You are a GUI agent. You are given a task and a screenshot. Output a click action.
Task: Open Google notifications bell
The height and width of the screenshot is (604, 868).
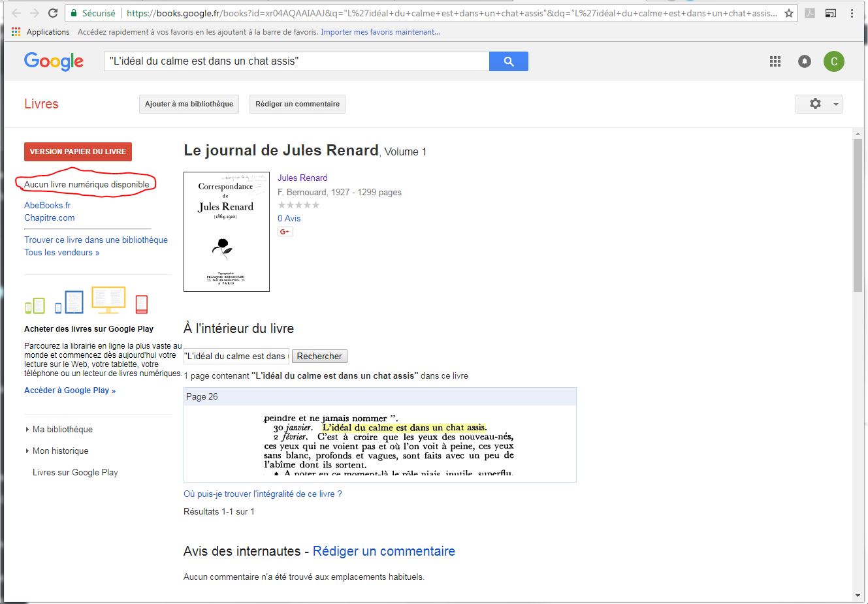[805, 61]
